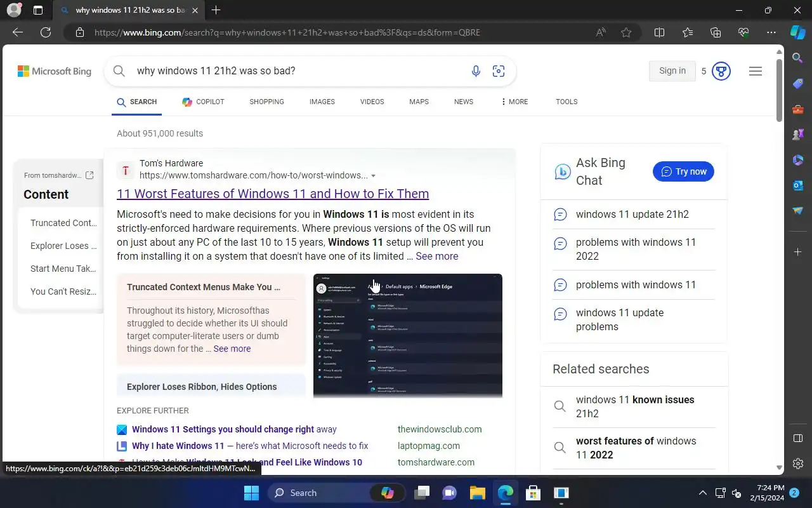The image size is (812, 508).
Task: Jump to Explorer Loses content section
Action: coord(63,246)
